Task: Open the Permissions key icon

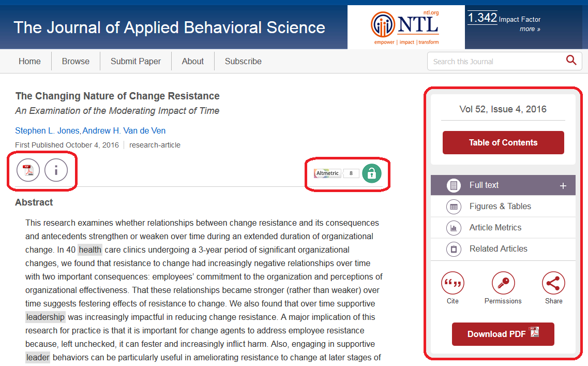Action: tap(503, 283)
